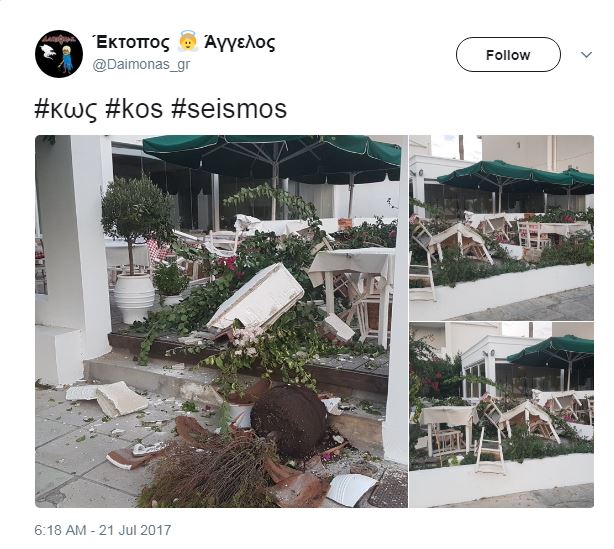The width and height of the screenshot is (614, 549).
Task: Visit the @Daimonas_gr handle link
Action: [141, 64]
